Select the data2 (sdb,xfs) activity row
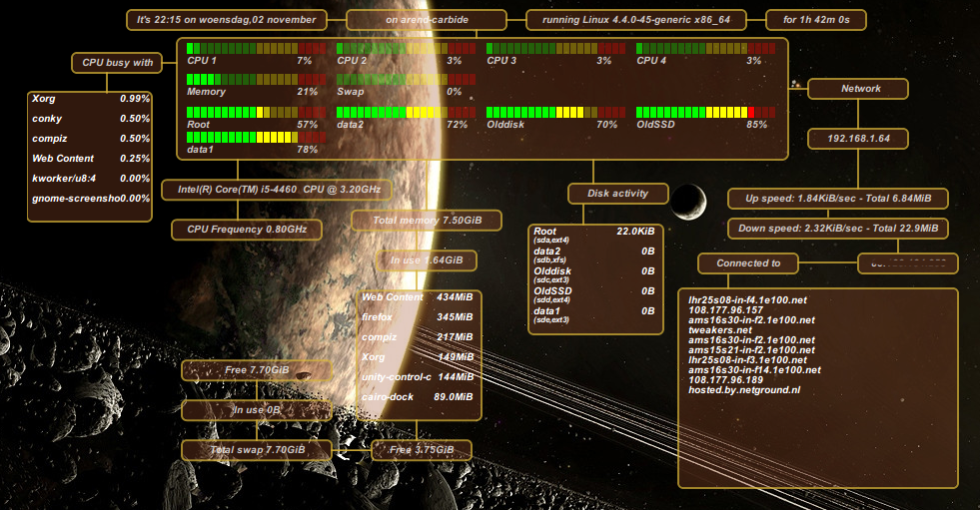This screenshot has width=980, height=510. click(x=594, y=255)
